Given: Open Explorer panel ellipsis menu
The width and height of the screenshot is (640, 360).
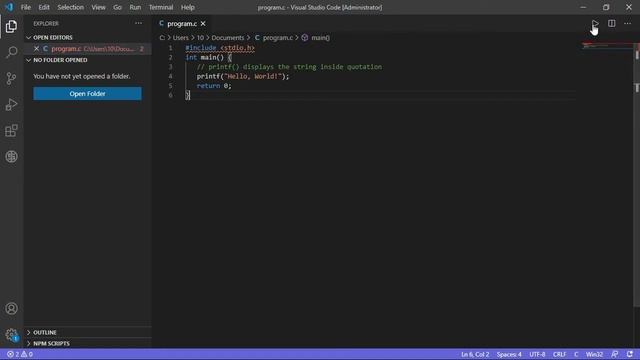Looking at the screenshot, I should [x=139, y=24].
